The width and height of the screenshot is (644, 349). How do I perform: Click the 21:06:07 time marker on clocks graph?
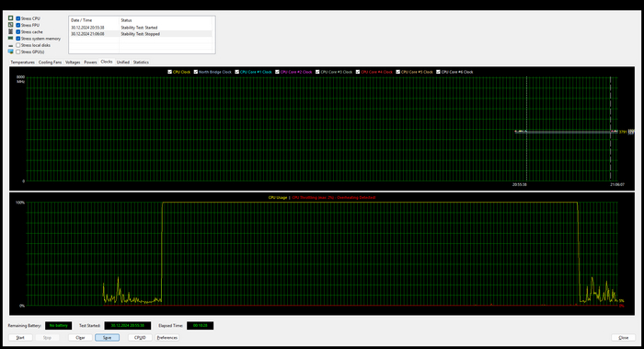pos(617,184)
